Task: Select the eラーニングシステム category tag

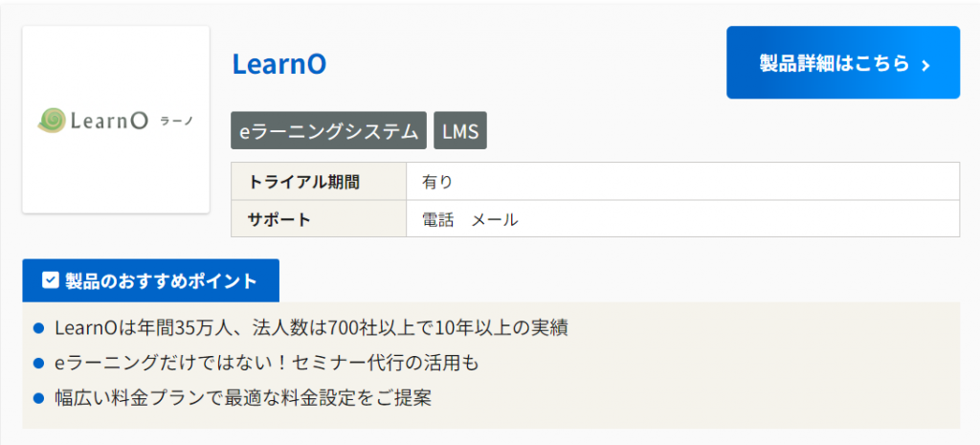Action: pos(328,131)
